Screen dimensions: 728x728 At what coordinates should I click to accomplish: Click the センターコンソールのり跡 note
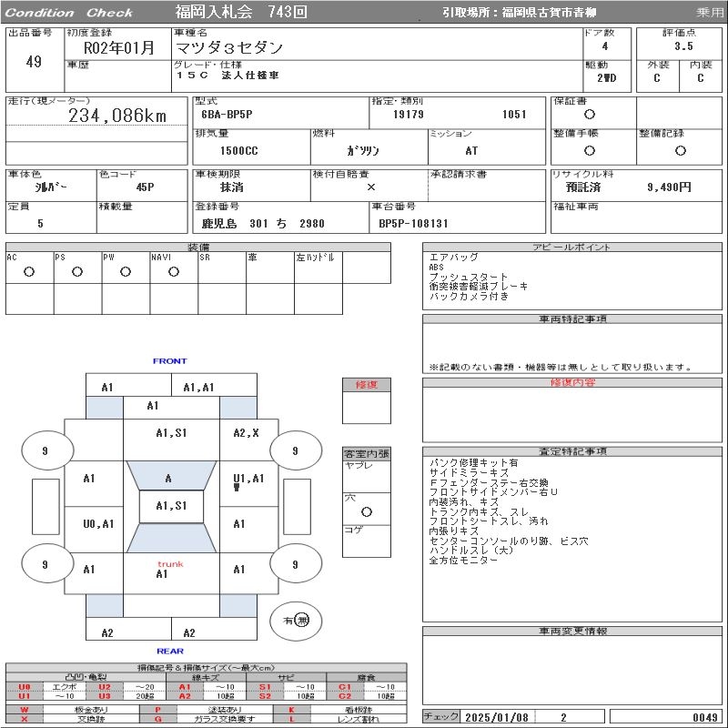[x=489, y=541]
